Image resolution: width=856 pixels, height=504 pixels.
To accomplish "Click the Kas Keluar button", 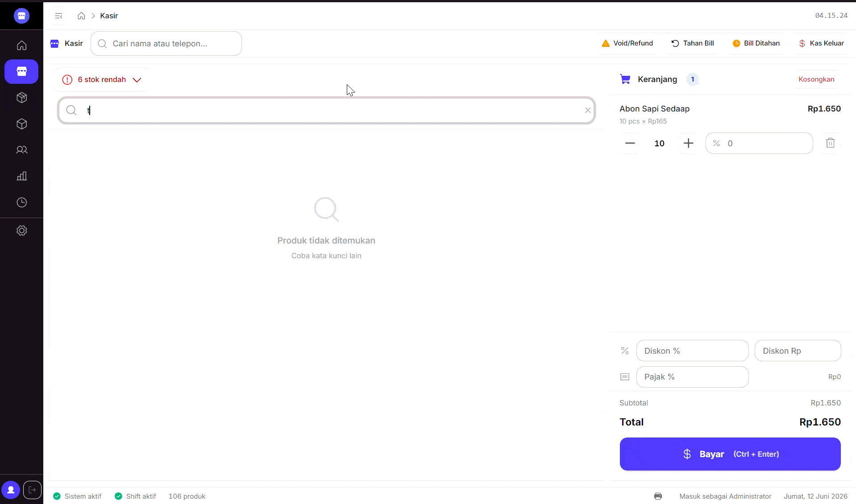I will (821, 43).
